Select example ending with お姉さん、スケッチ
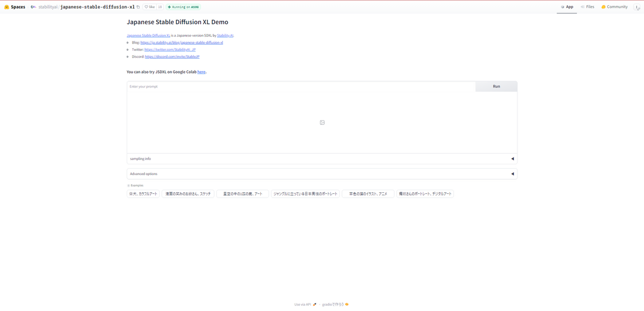The image size is (644, 311). [188, 194]
